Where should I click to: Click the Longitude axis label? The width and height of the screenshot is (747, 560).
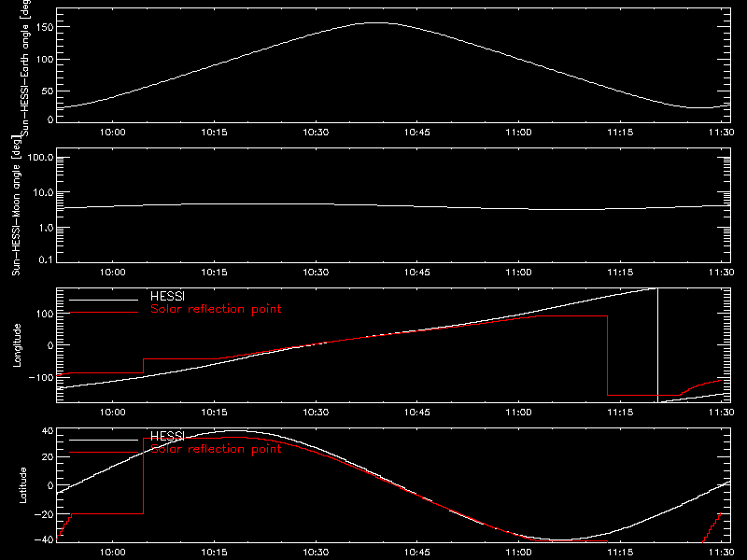click(x=17, y=345)
